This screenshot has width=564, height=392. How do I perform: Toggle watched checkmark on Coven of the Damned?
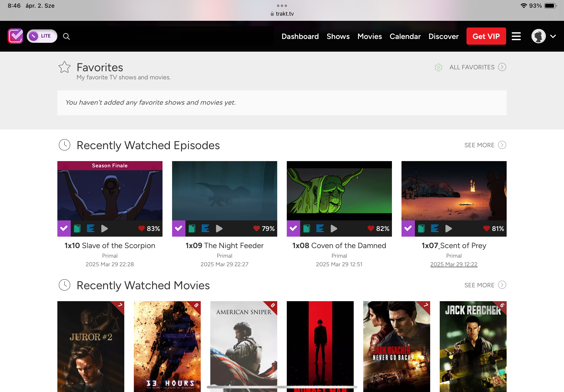tap(293, 229)
